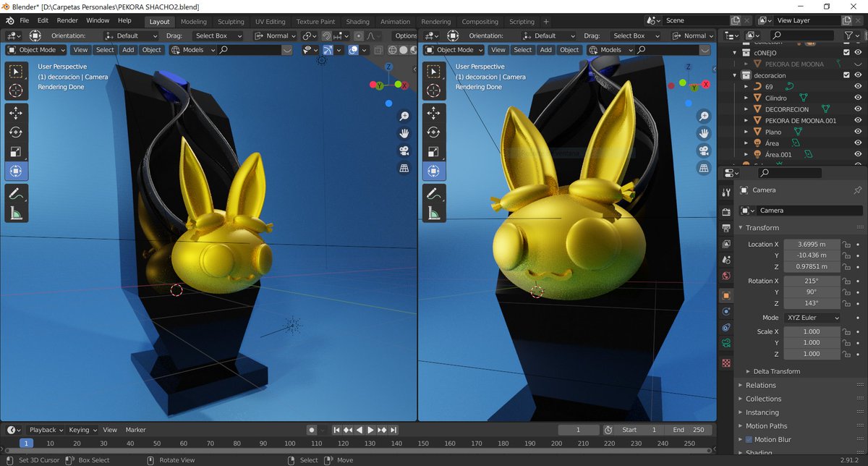Open the Object Properties tab
Viewport: 868px width, 466px height.
pyautogui.click(x=726, y=295)
